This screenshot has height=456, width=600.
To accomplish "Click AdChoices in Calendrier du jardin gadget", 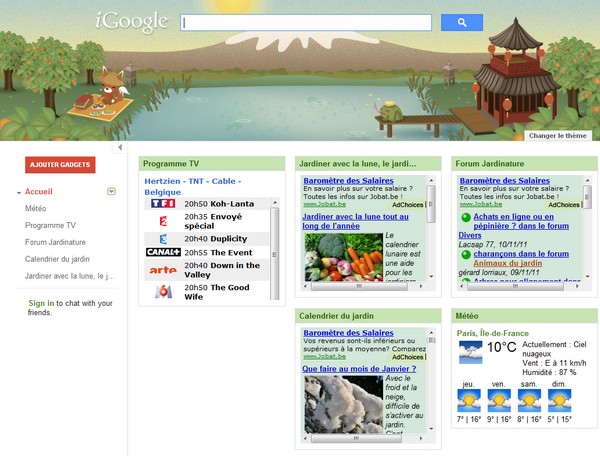I will tap(408, 357).
